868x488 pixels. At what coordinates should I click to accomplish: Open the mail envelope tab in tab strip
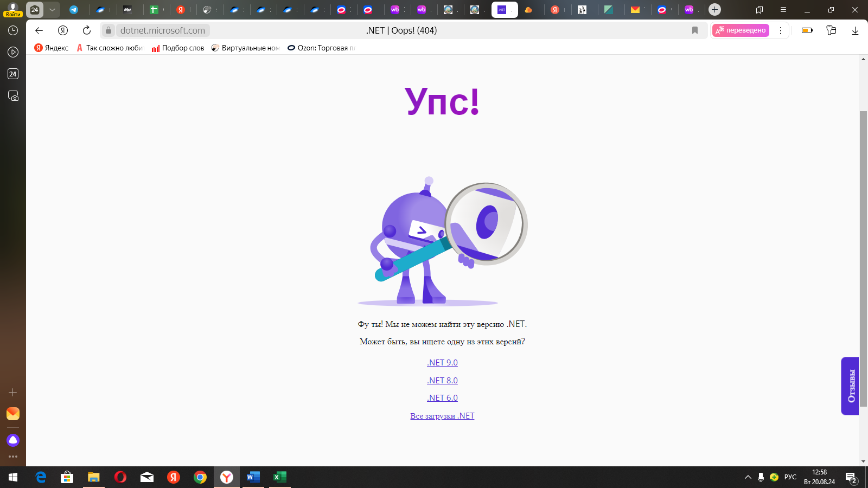click(x=635, y=10)
